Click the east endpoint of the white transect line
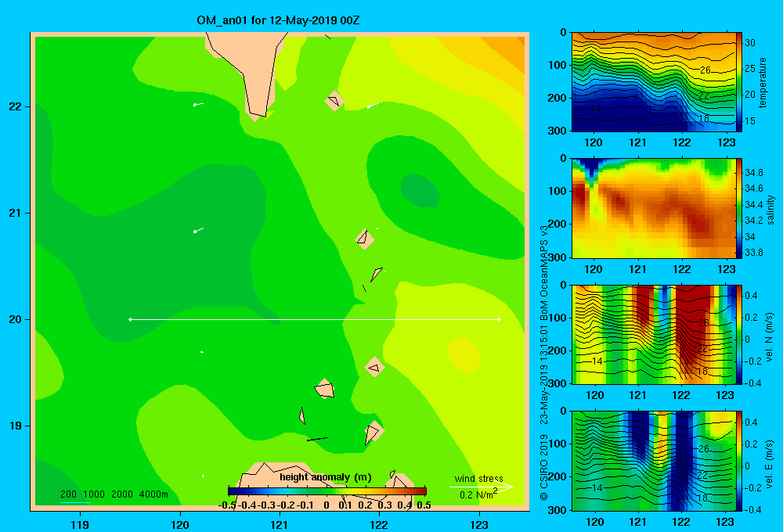Viewport: 783px width, 532px height. tap(500, 319)
